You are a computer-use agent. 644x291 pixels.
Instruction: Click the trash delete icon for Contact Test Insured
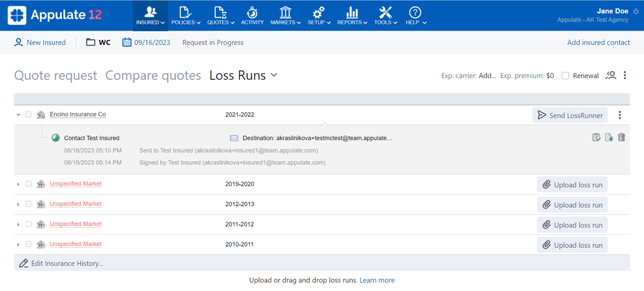click(622, 137)
